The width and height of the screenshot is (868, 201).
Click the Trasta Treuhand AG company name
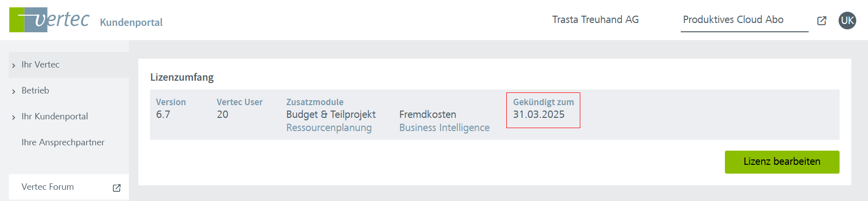(x=595, y=20)
